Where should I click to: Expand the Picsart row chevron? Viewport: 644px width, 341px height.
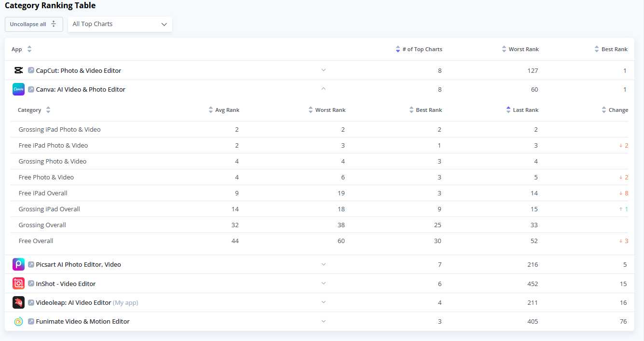(x=324, y=264)
